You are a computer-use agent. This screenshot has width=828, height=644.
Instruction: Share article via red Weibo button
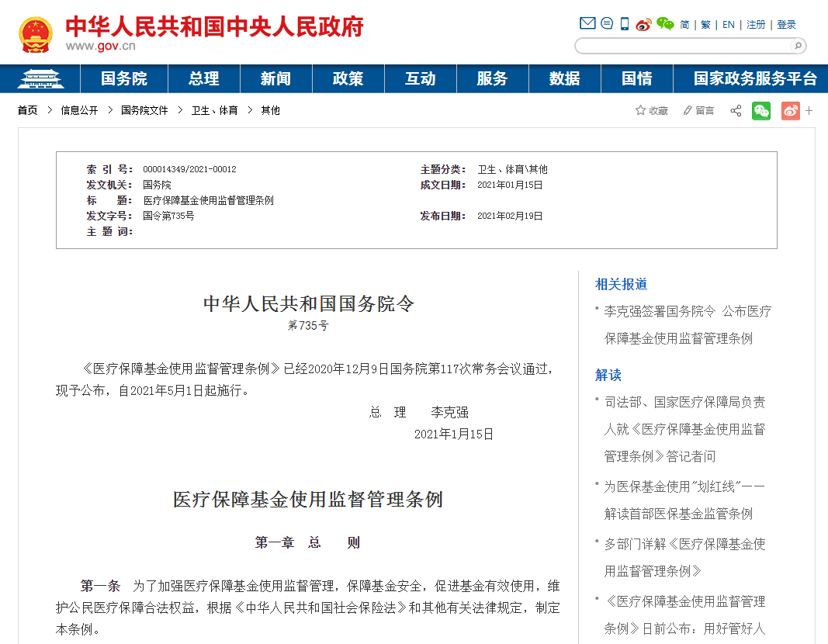[x=790, y=111]
